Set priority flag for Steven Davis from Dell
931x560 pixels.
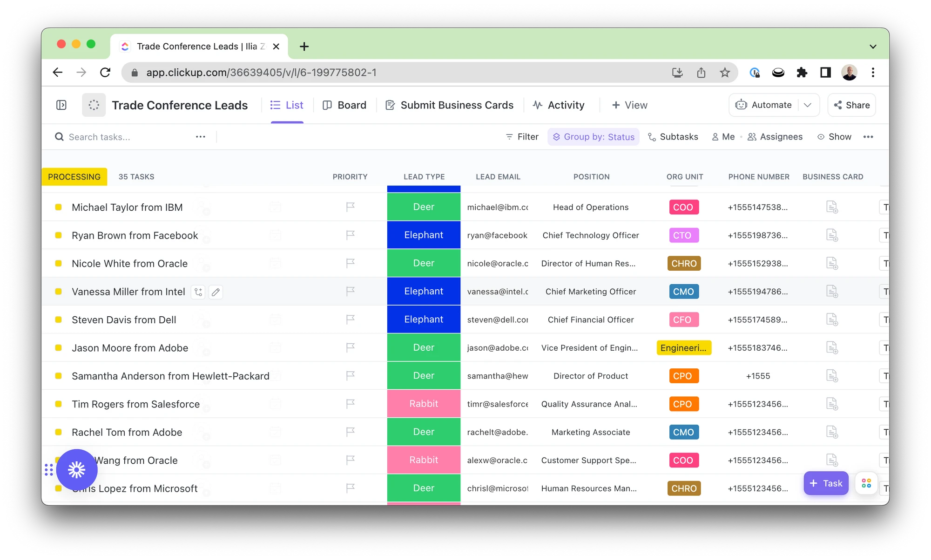tap(351, 320)
